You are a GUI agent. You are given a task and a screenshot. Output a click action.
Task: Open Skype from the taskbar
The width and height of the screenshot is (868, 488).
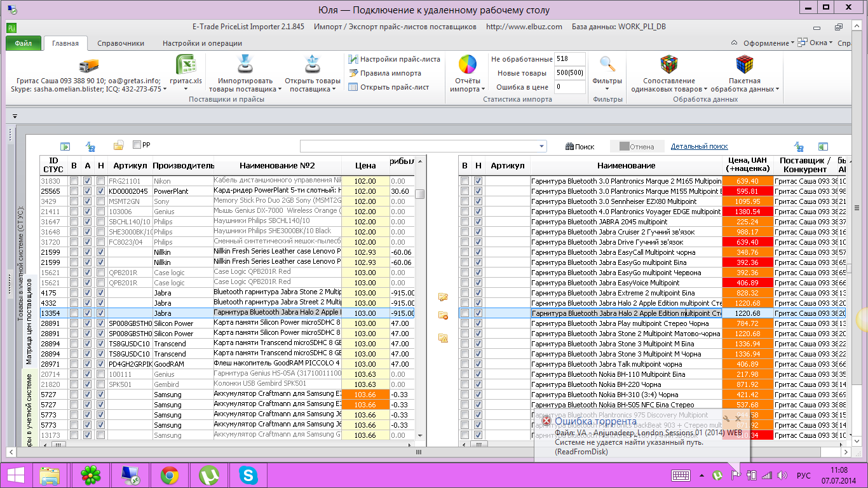247,475
